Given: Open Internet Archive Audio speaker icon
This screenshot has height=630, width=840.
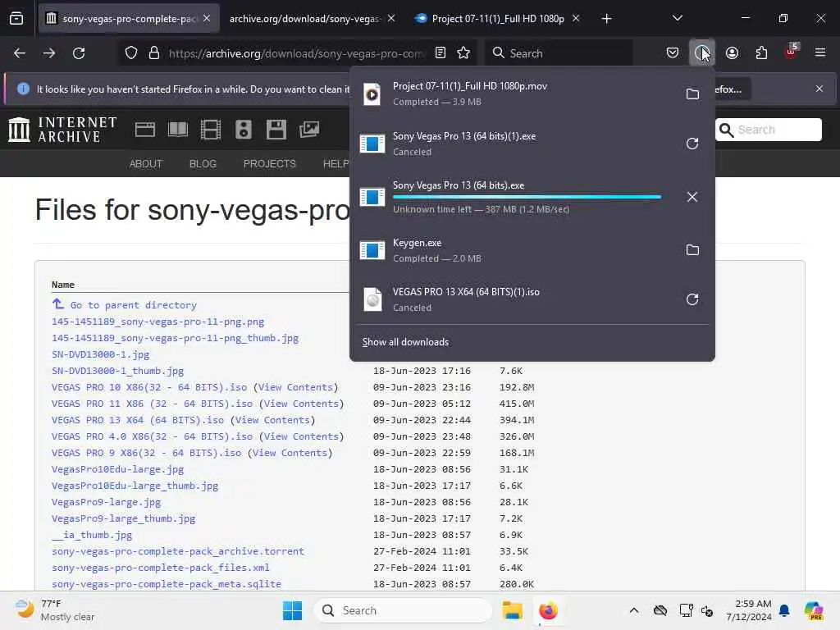Looking at the screenshot, I should pos(243,130).
